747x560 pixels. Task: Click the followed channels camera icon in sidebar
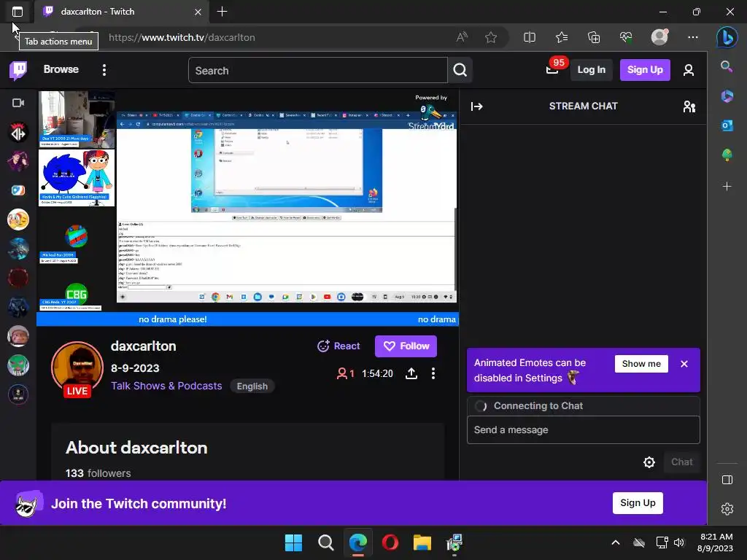(x=18, y=103)
